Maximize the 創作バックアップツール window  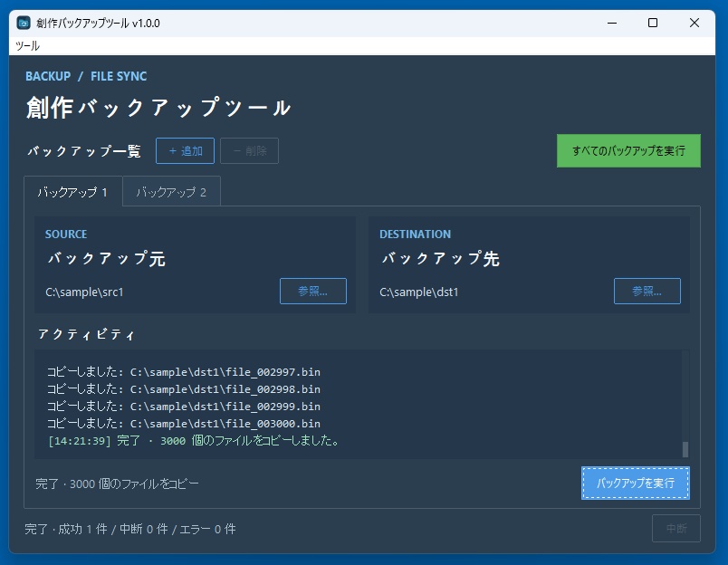[653, 23]
